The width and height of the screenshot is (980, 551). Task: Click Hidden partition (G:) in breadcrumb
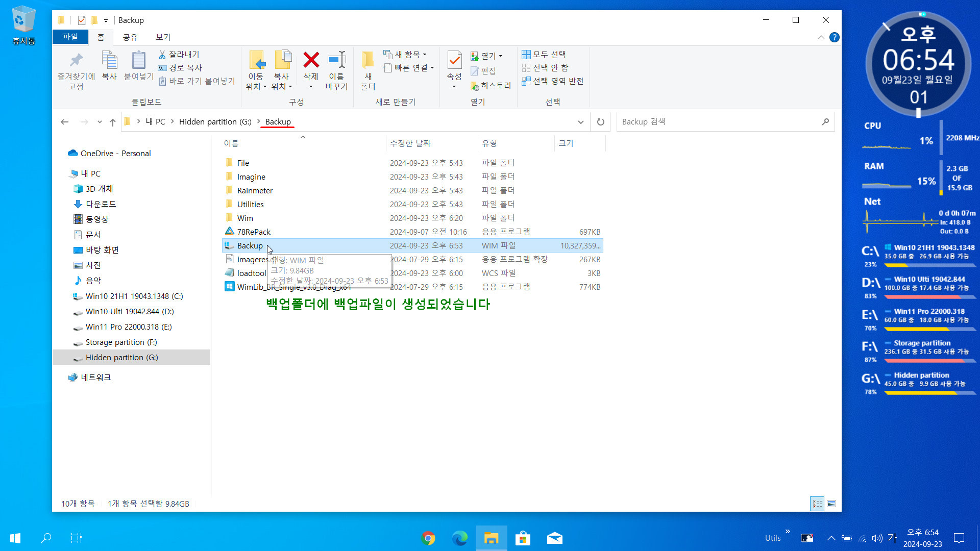tap(215, 122)
